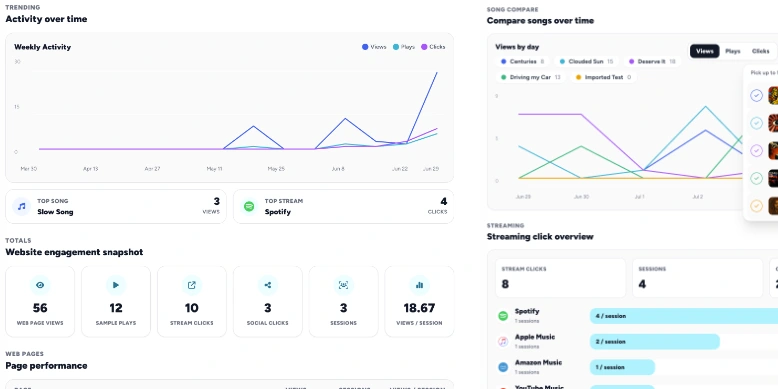778x389 pixels.
Task: Click the Page performance heading
Action: click(x=46, y=366)
